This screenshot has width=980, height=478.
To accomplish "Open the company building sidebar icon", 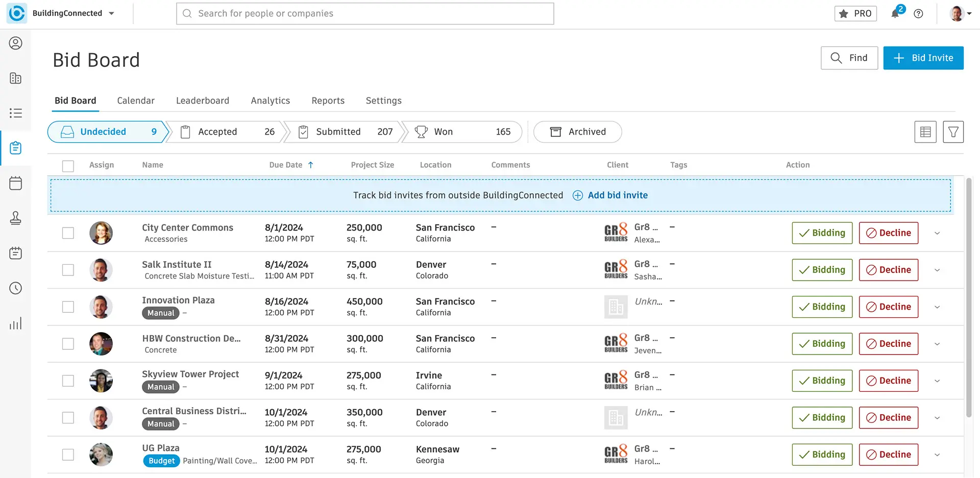I will click(16, 78).
